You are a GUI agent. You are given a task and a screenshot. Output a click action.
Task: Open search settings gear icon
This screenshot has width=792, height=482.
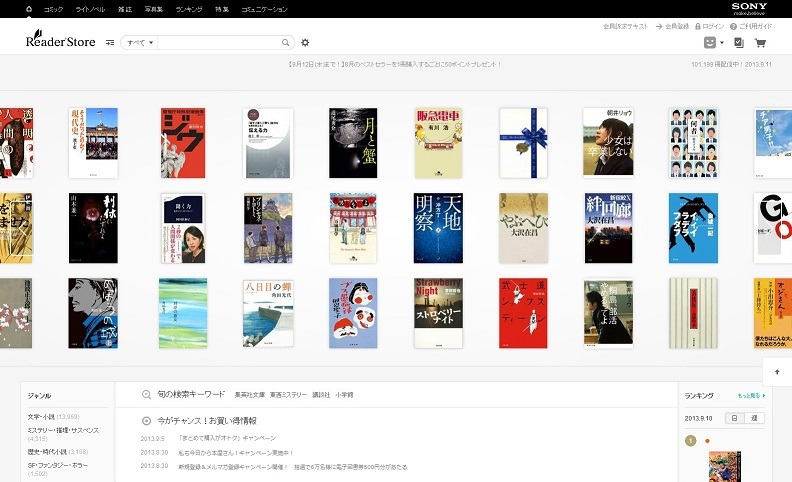[305, 42]
